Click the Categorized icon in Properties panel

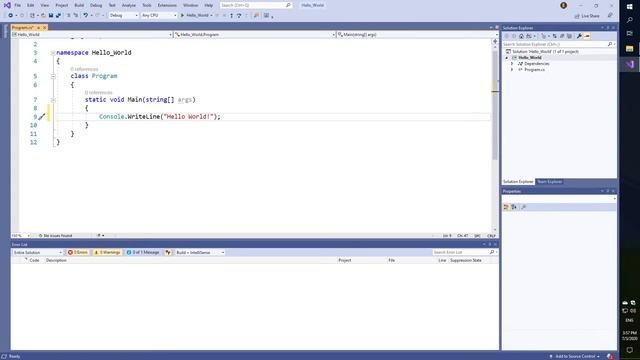(507, 207)
